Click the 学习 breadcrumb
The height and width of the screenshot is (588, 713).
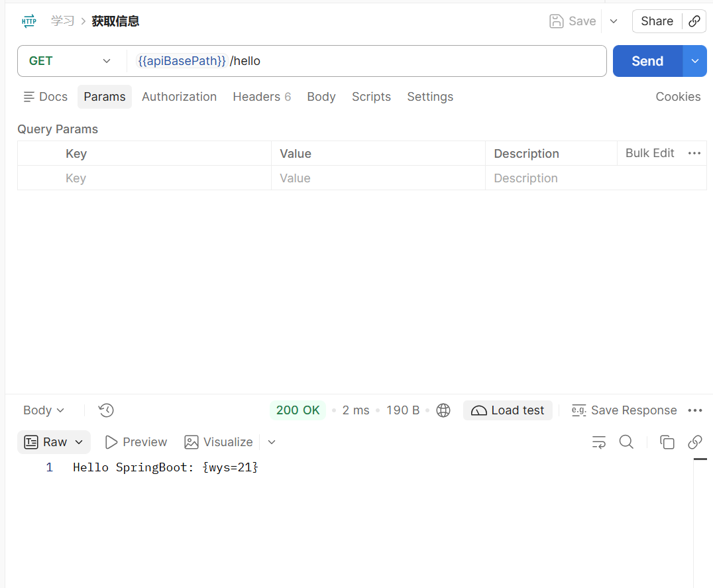coord(63,21)
